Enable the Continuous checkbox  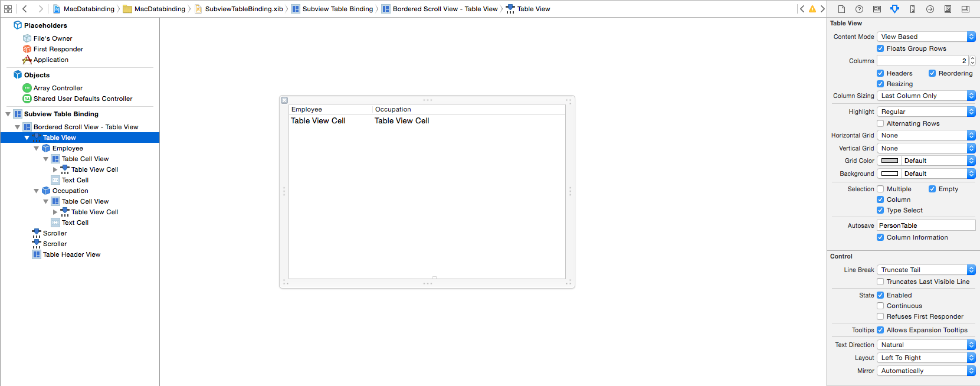click(880, 306)
